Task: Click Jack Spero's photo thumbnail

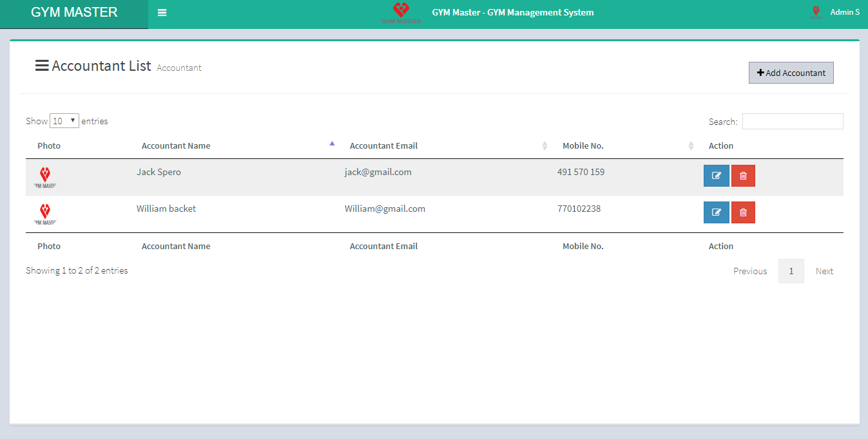Action: point(45,177)
